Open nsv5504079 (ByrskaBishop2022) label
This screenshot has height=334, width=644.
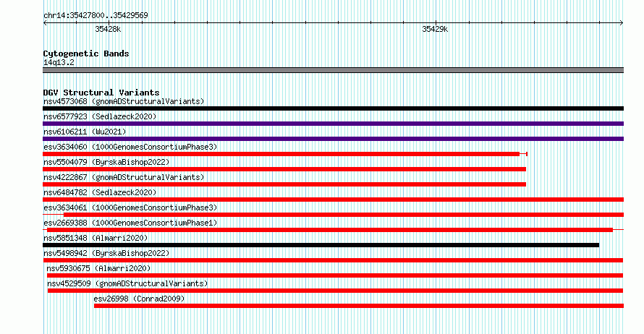pyautogui.click(x=106, y=162)
